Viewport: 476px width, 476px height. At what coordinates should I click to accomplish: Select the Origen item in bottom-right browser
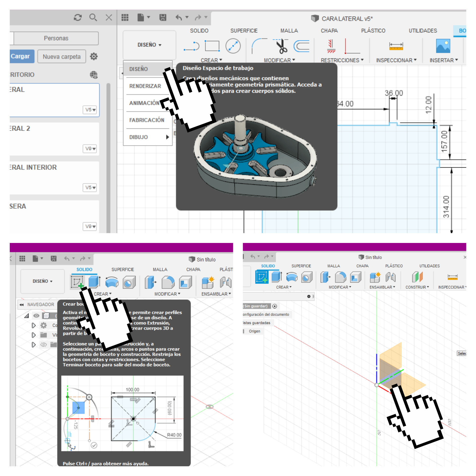(255, 331)
